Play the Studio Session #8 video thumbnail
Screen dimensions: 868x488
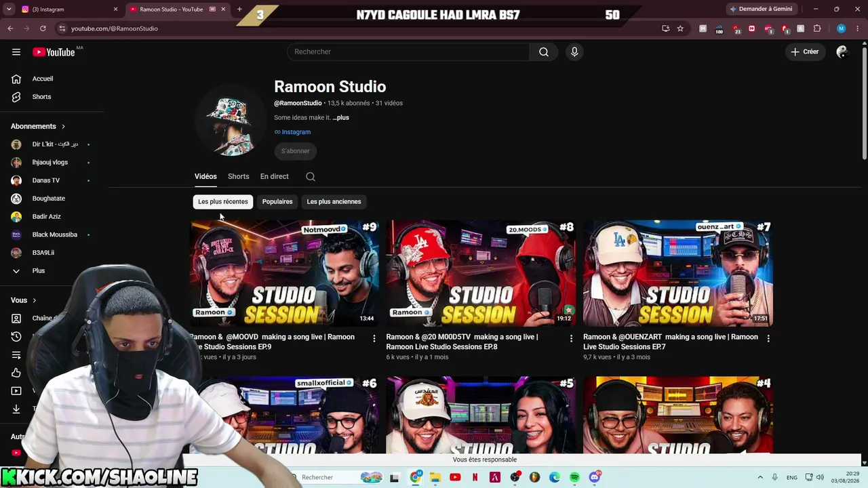click(x=481, y=273)
